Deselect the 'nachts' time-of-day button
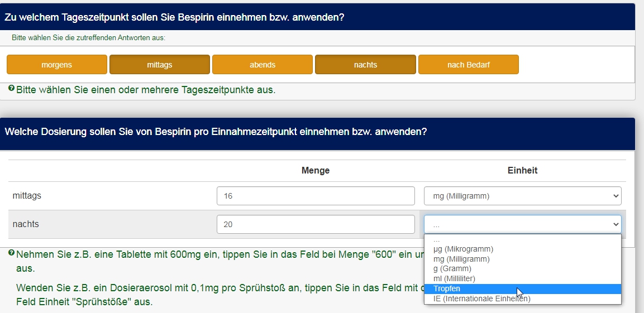644x313 pixels. coord(365,65)
